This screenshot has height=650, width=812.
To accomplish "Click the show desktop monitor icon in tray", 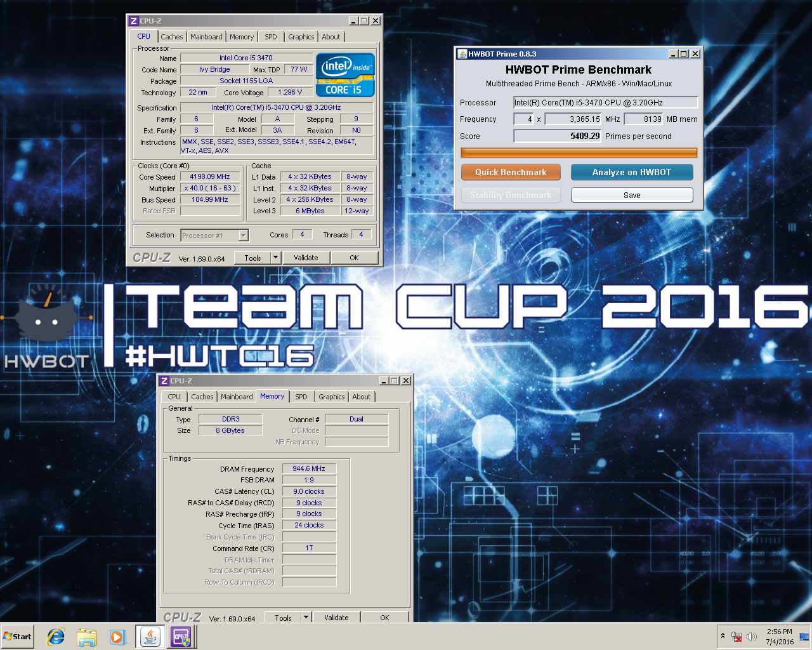I will pos(804,637).
